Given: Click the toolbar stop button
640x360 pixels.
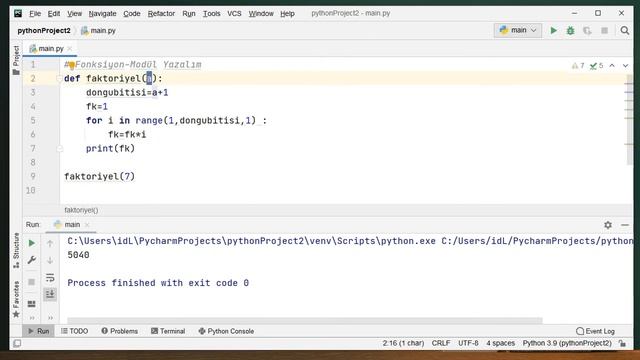Looking at the screenshot, I should click(604, 31).
